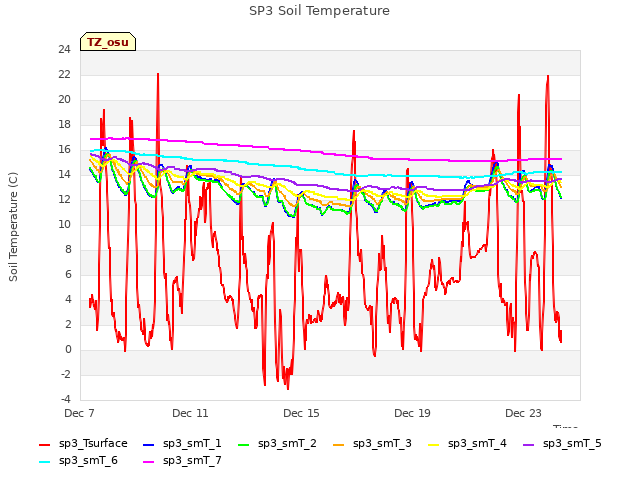
Task: Click the Soil Temperature (C) axis label
Action: [x=13, y=227]
